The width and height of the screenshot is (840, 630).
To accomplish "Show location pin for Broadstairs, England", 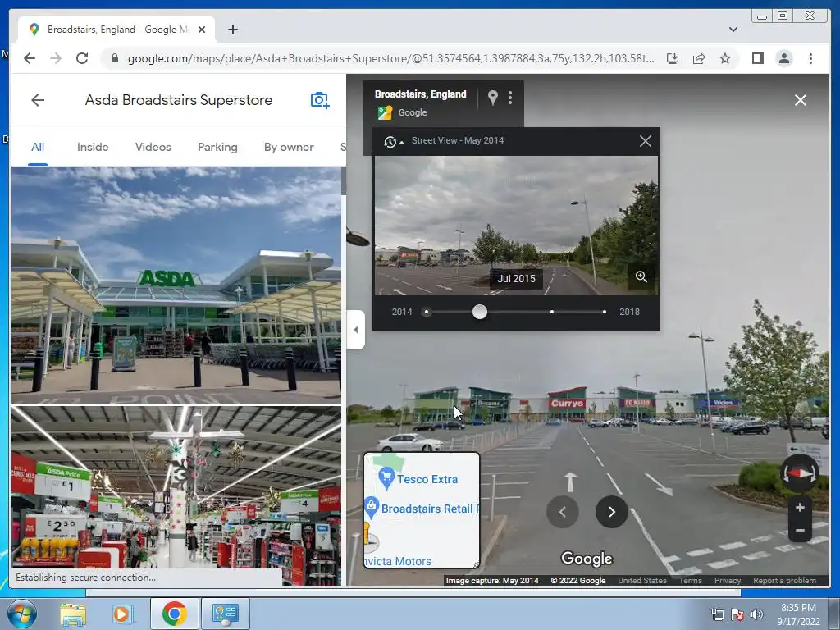I will click(x=493, y=98).
